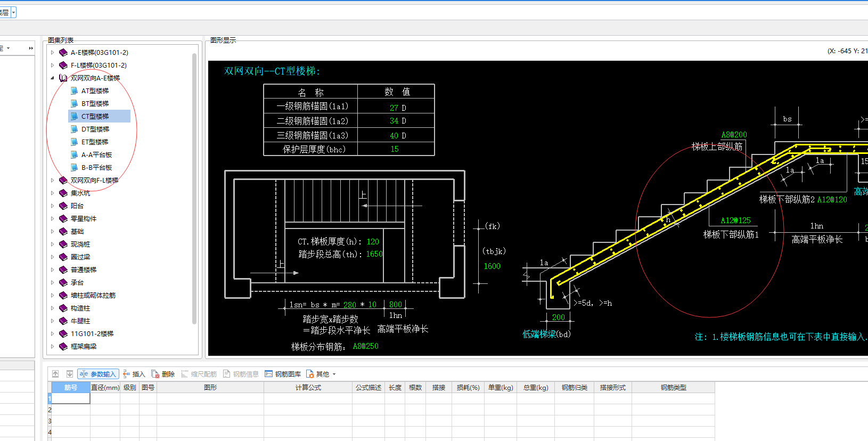Image resolution: width=868 pixels, height=441 pixels.
Task: Click the 删除 delete row tool
Action: [x=163, y=374]
